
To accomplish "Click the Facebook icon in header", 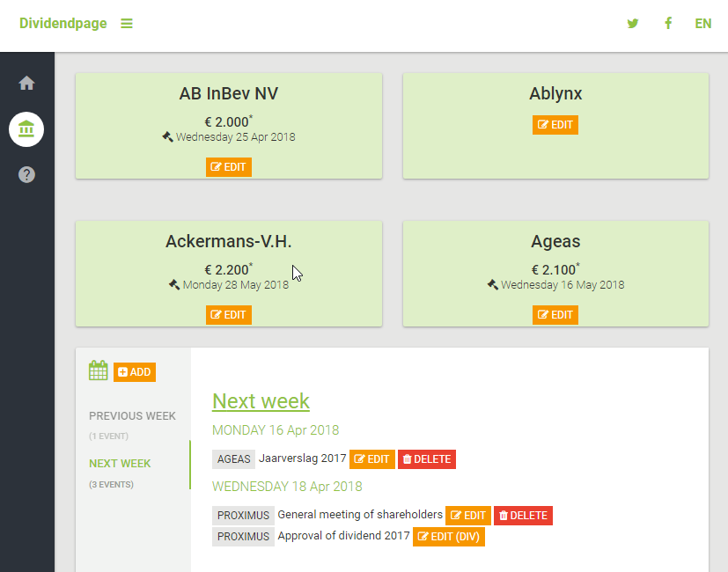I will coord(668,24).
